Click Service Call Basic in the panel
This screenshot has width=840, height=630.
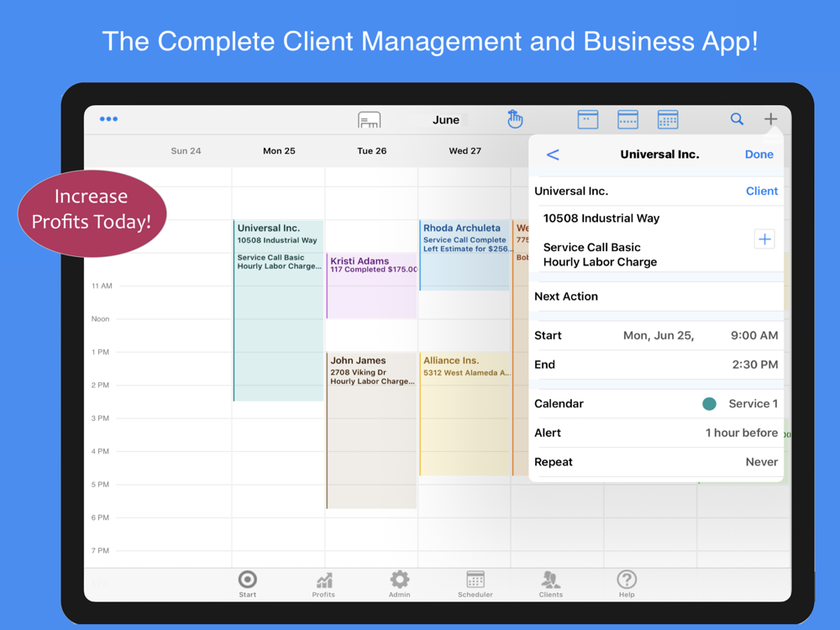pos(592,248)
